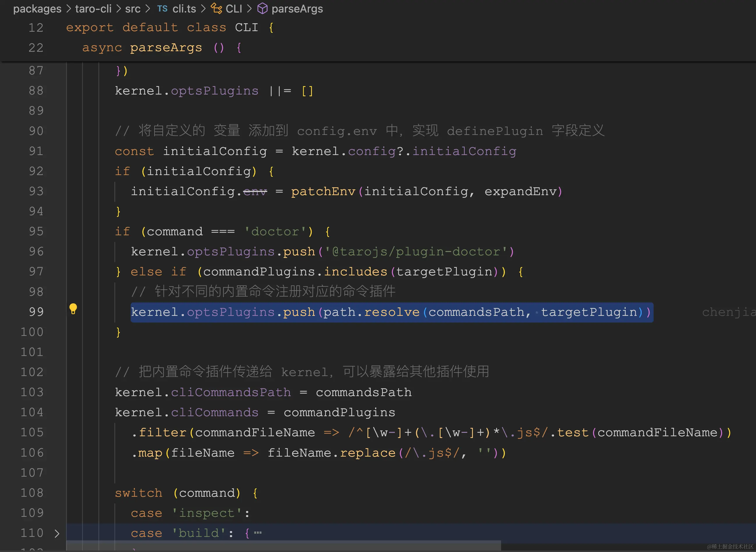Viewport: 756px width, 552px height.
Task: Click the parseArgs method cube icon
Action: [262, 9]
